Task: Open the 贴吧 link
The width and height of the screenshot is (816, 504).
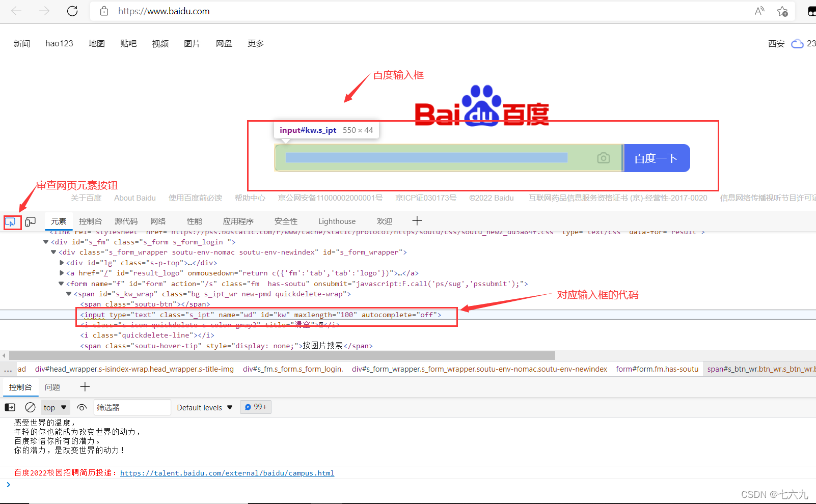Action: click(x=128, y=43)
